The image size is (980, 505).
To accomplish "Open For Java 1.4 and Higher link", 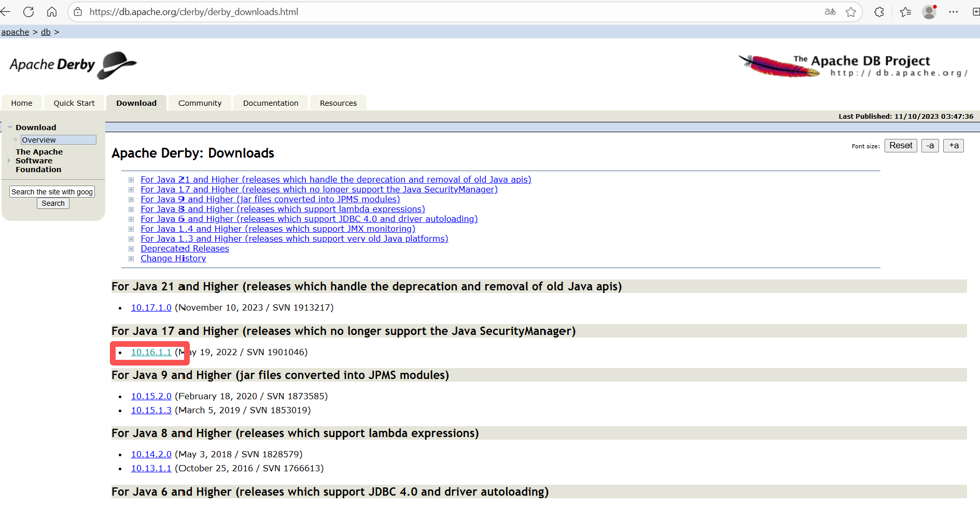I will tap(278, 229).
